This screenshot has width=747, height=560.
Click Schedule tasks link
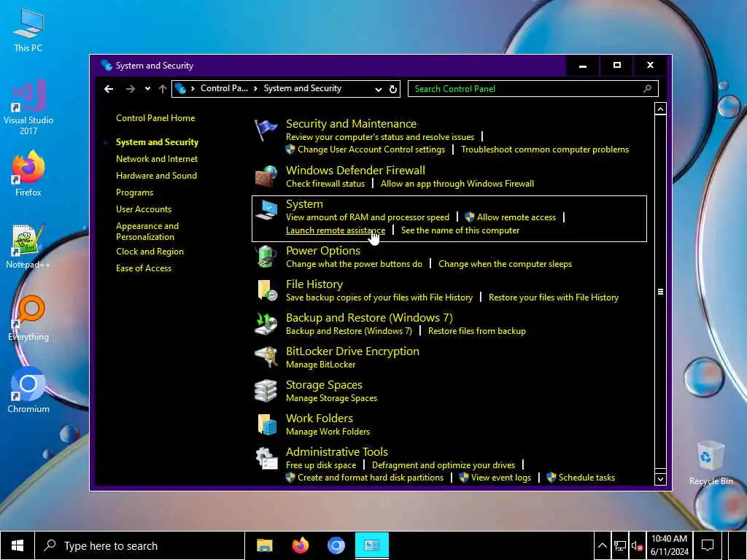coord(587,478)
